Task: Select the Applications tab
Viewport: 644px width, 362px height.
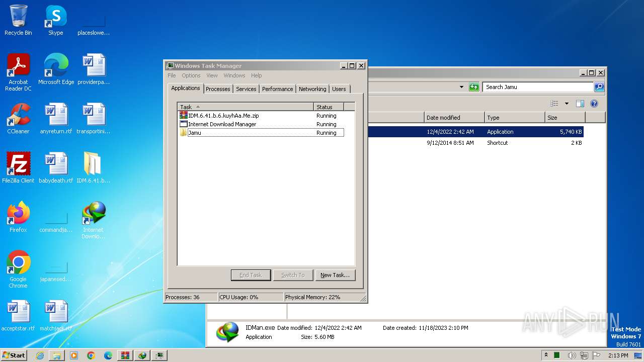Action: pos(186,88)
